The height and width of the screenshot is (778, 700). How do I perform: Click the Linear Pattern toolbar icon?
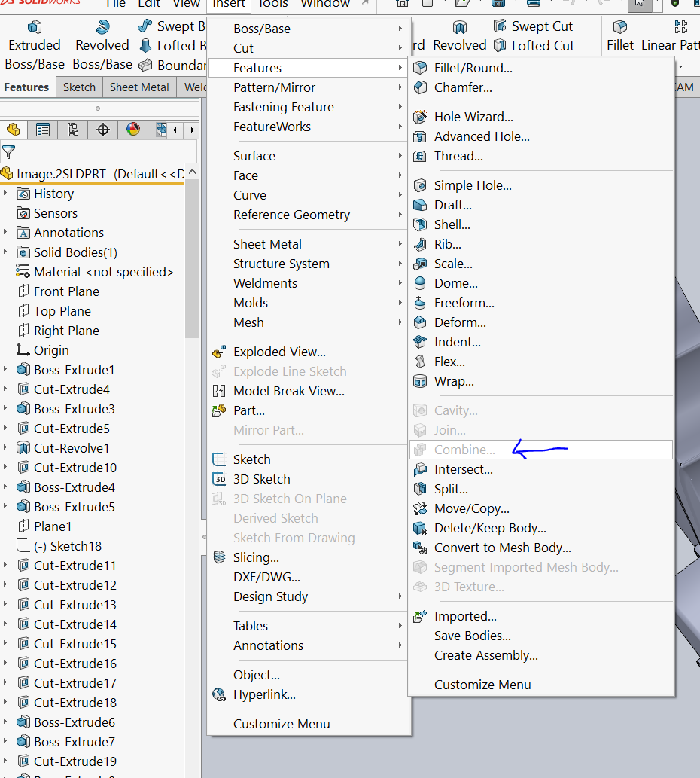click(x=681, y=26)
